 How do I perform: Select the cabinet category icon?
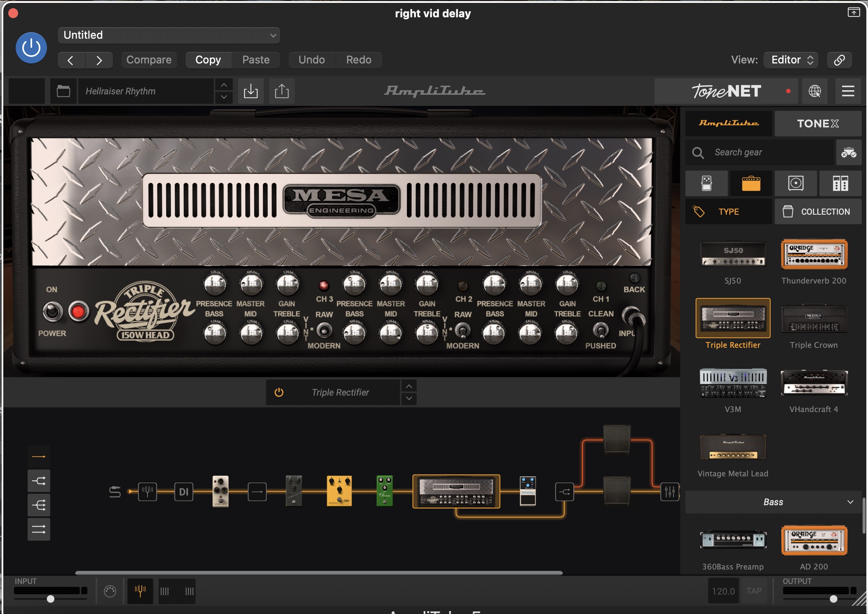coord(795,183)
